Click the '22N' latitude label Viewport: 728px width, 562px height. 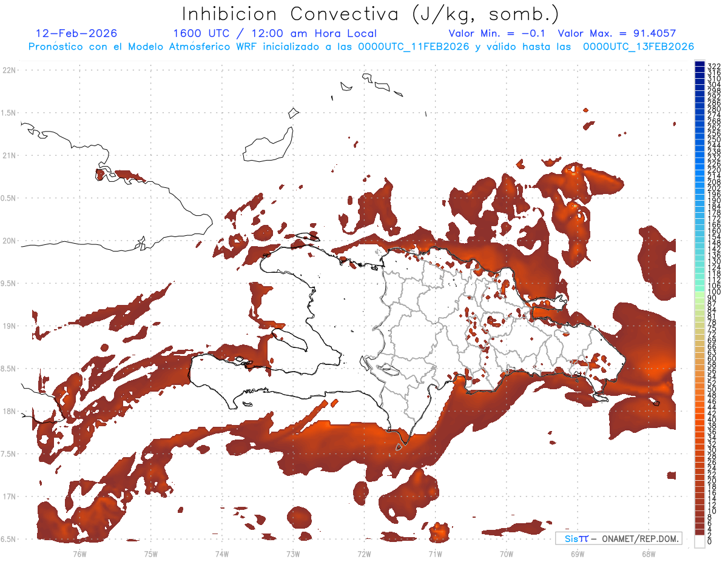[9, 70]
